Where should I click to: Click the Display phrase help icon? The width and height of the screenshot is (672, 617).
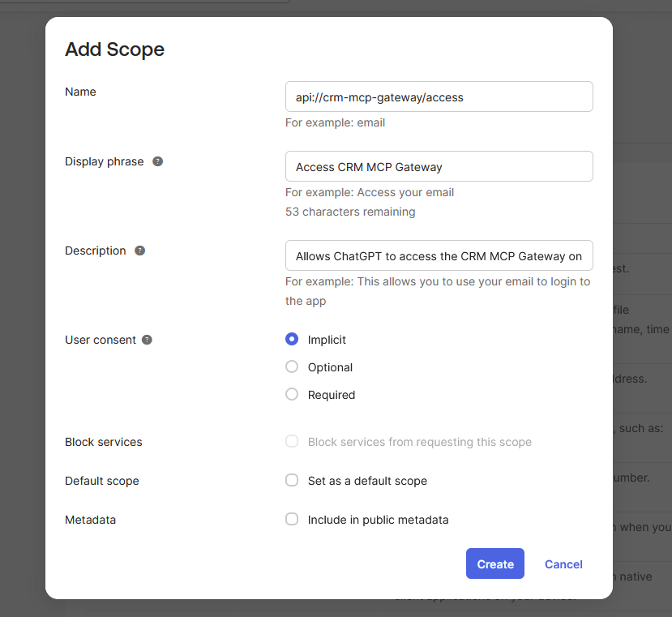click(158, 161)
